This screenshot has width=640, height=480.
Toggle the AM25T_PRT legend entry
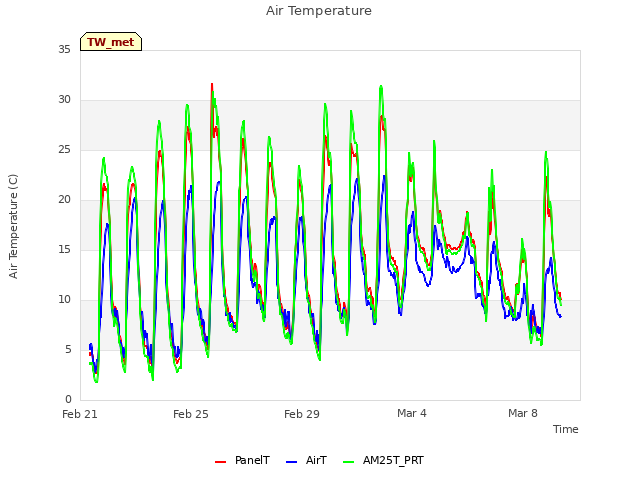[x=383, y=460]
